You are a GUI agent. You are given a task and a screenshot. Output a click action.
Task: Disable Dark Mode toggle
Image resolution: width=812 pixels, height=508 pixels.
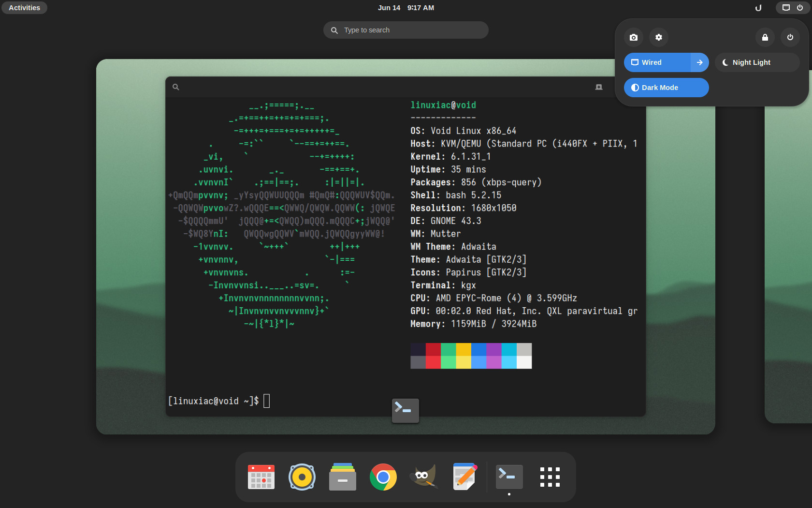pos(667,88)
